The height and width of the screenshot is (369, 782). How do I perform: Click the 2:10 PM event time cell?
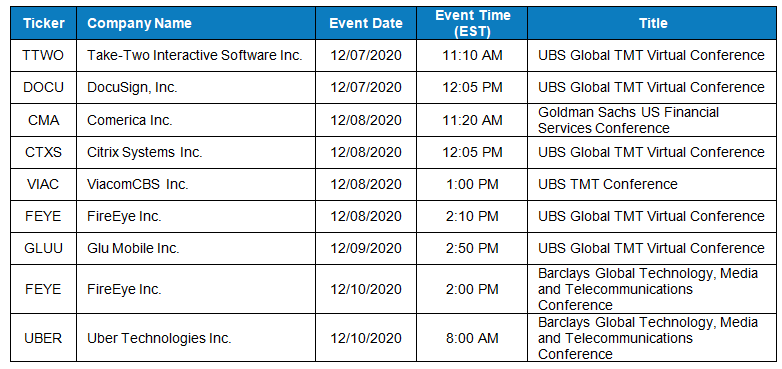coord(472,216)
